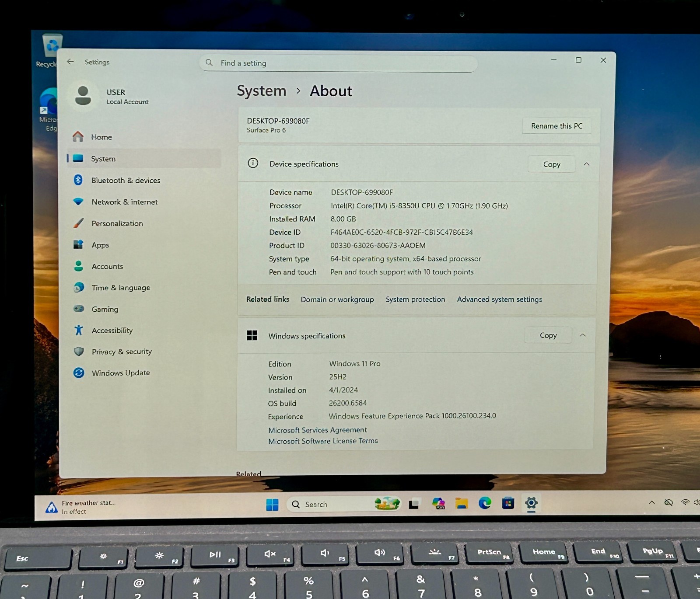
Task: Open the Recycle Bin on the desktop
Action: click(51, 51)
